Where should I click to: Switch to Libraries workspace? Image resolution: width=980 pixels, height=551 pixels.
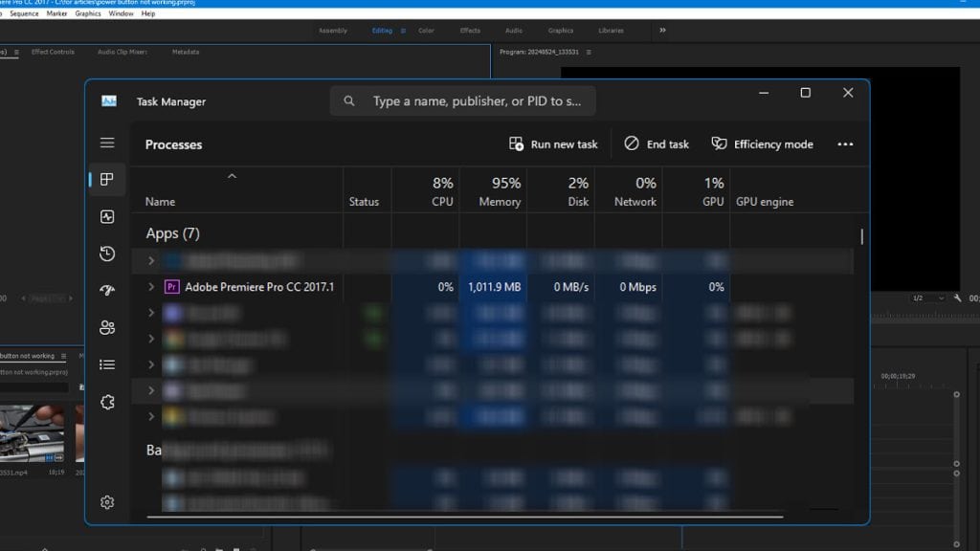[611, 31]
